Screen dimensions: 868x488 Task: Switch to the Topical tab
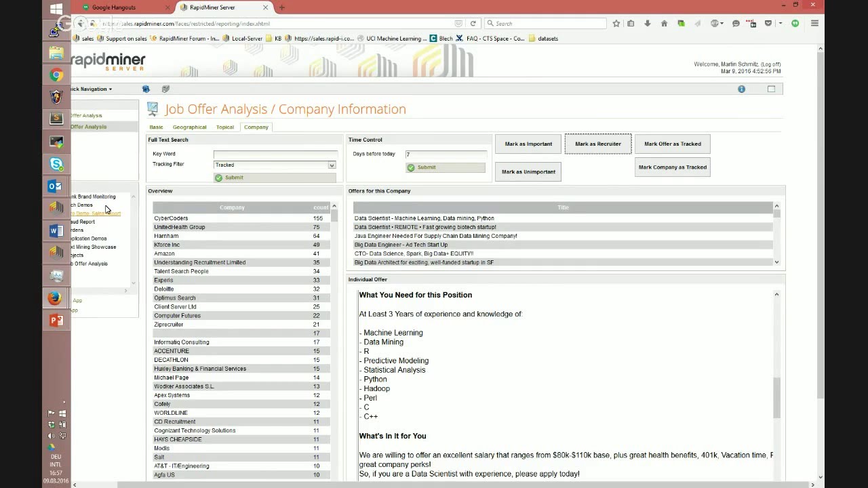(x=225, y=127)
